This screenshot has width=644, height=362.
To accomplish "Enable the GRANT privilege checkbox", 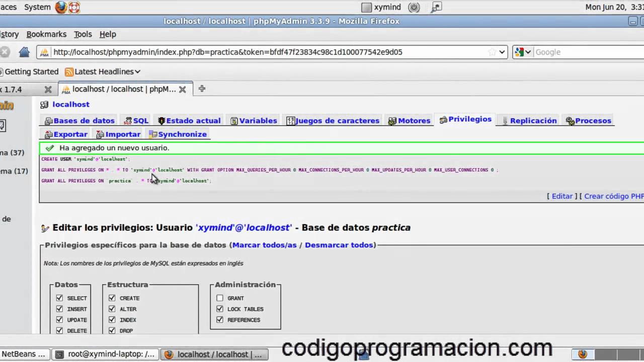I will [x=219, y=298].
